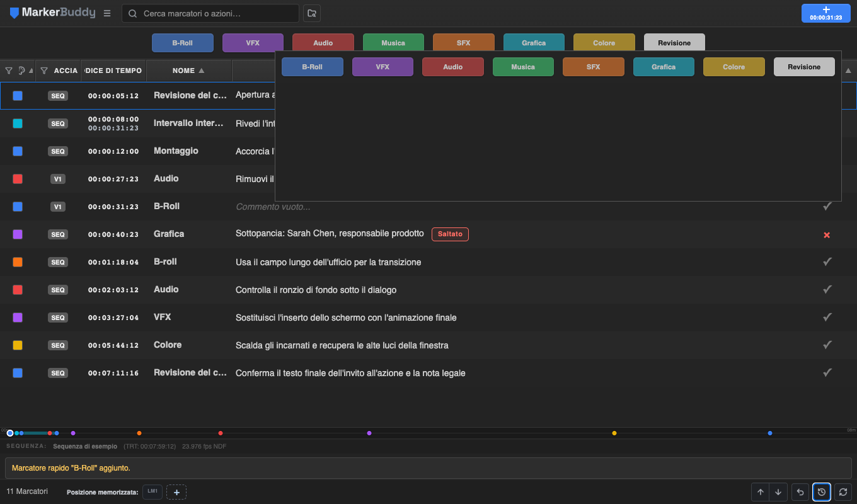Click the blue color swatch of the Montaggio row
This screenshot has width=857, height=504.
pyautogui.click(x=18, y=151)
